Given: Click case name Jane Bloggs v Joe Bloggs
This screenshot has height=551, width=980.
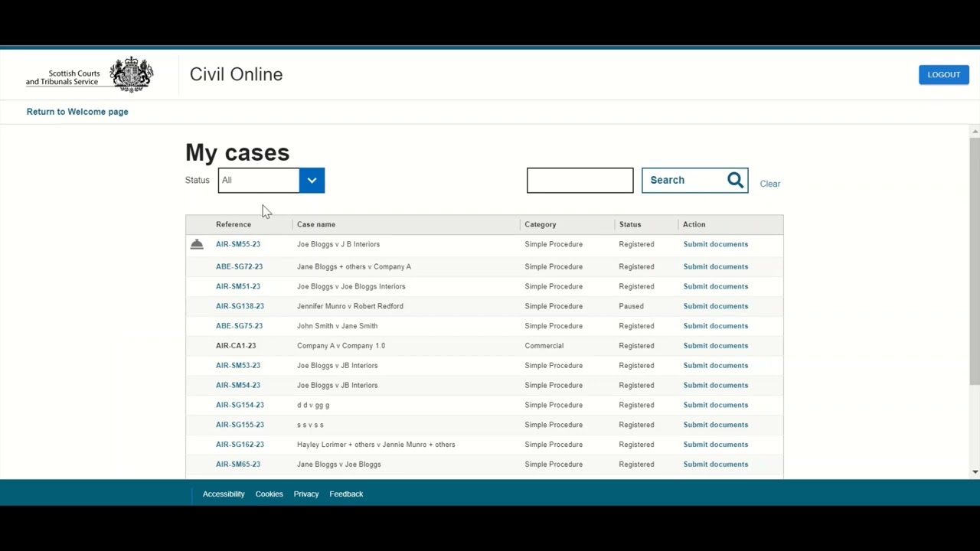Looking at the screenshot, I should click(x=339, y=465).
